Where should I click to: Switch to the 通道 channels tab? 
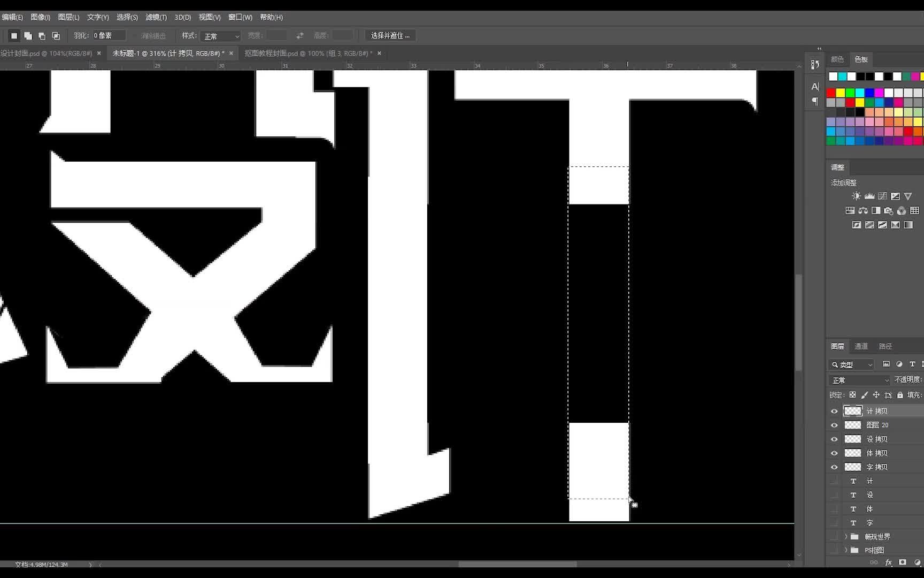click(861, 346)
